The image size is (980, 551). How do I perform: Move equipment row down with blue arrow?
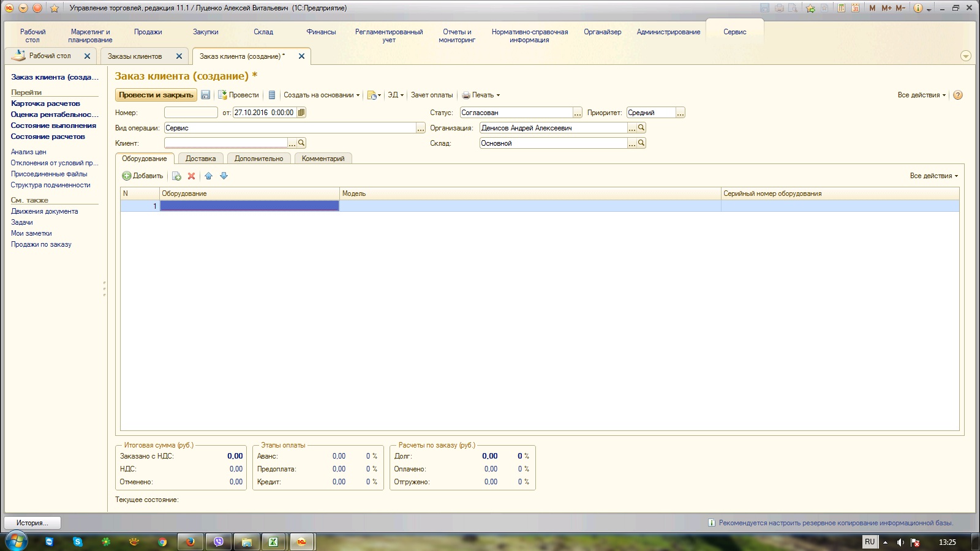(224, 176)
